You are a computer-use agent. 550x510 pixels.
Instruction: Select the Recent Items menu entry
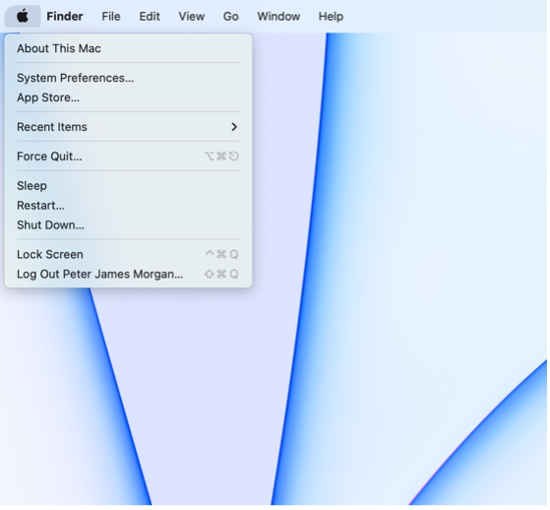pos(128,127)
